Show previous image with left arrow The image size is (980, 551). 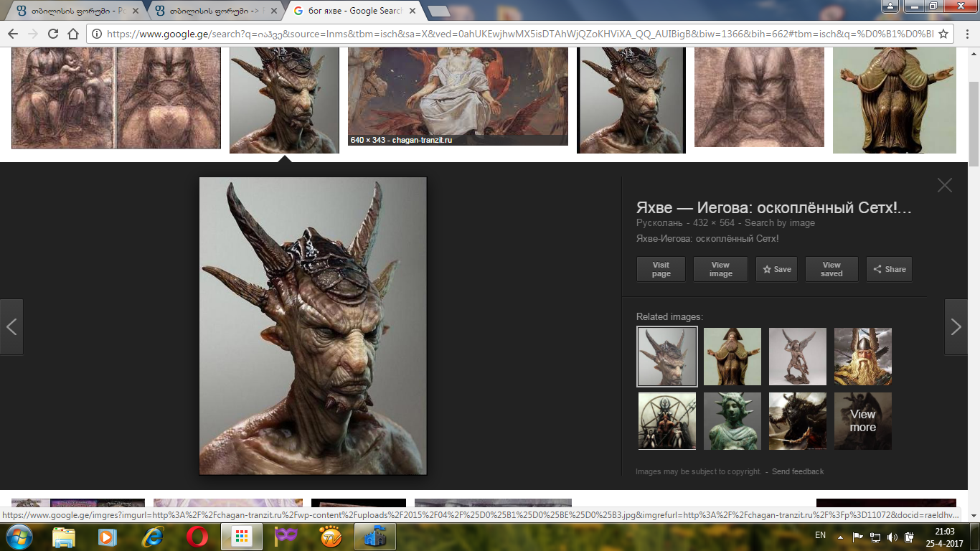(x=11, y=327)
